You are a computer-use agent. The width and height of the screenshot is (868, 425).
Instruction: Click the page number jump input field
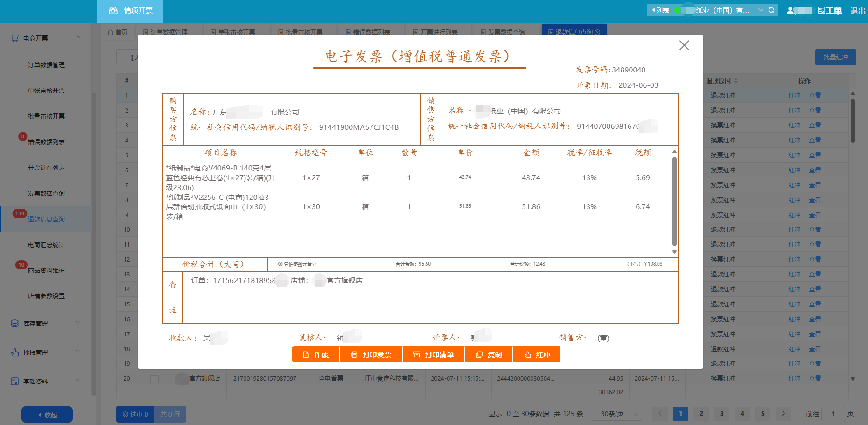click(x=833, y=414)
